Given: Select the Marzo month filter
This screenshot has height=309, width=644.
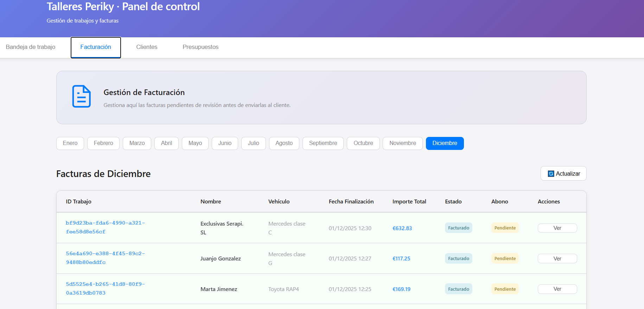Looking at the screenshot, I should (137, 143).
